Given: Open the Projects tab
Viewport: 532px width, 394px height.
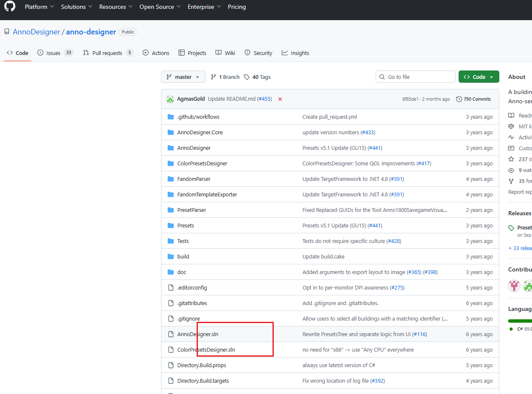Looking at the screenshot, I should click(192, 53).
